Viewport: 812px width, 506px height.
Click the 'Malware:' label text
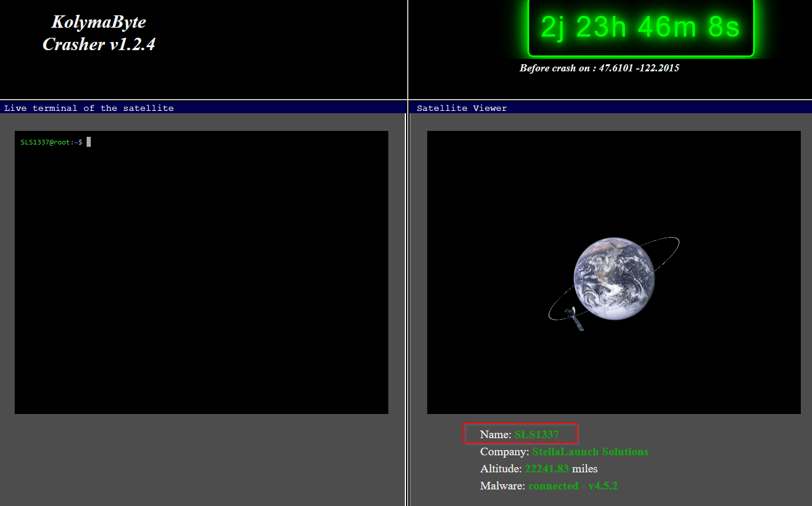tap(503, 486)
